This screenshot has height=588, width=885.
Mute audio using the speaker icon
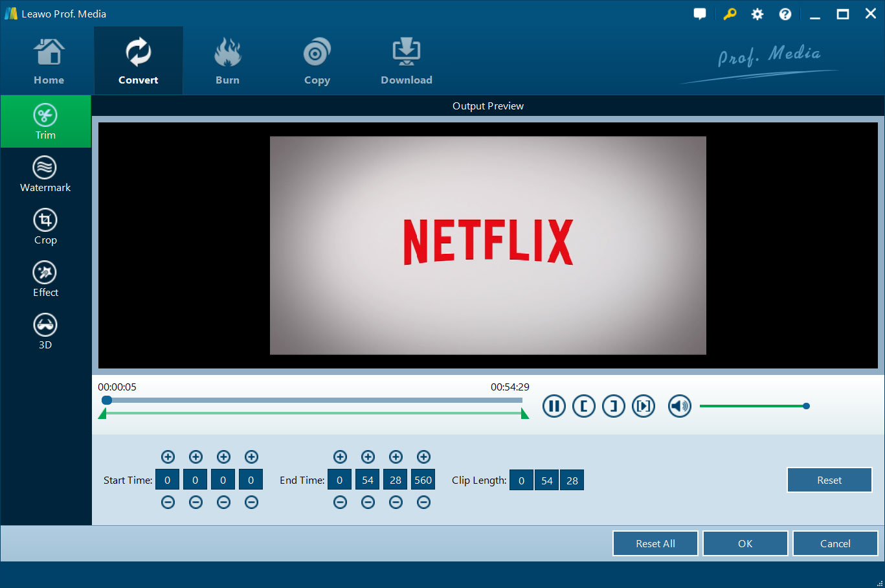[679, 406]
